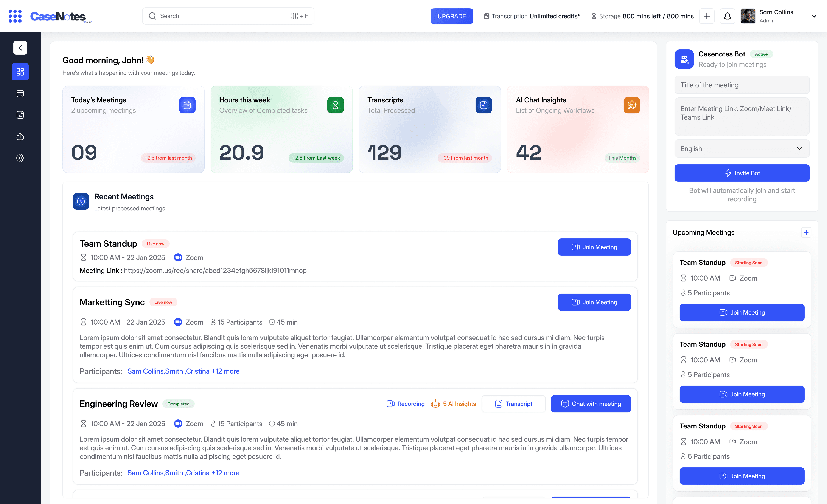Open settings gear in sidebar

tap(20, 158)
